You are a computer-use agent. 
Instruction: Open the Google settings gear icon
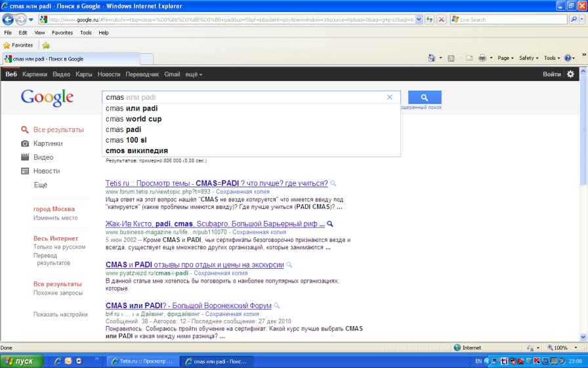click(570, 74)
